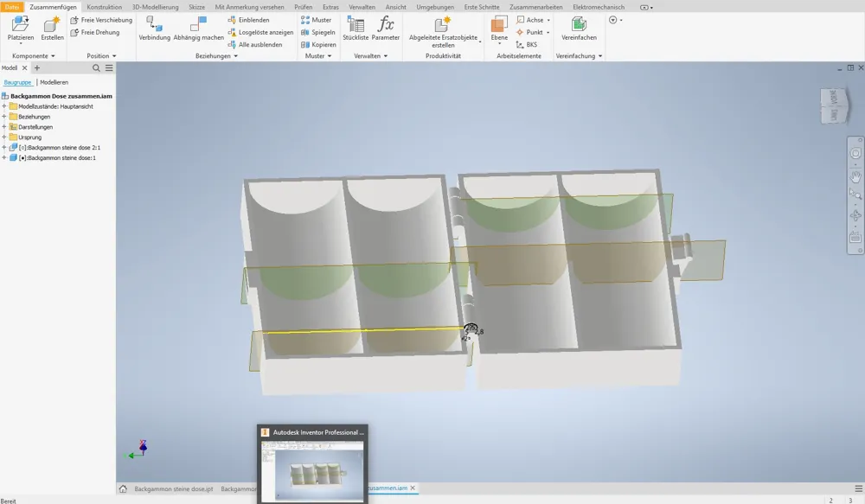Click Alle ausblenden
The width and height of the screenshot is (865, 504).
(255, 45)
